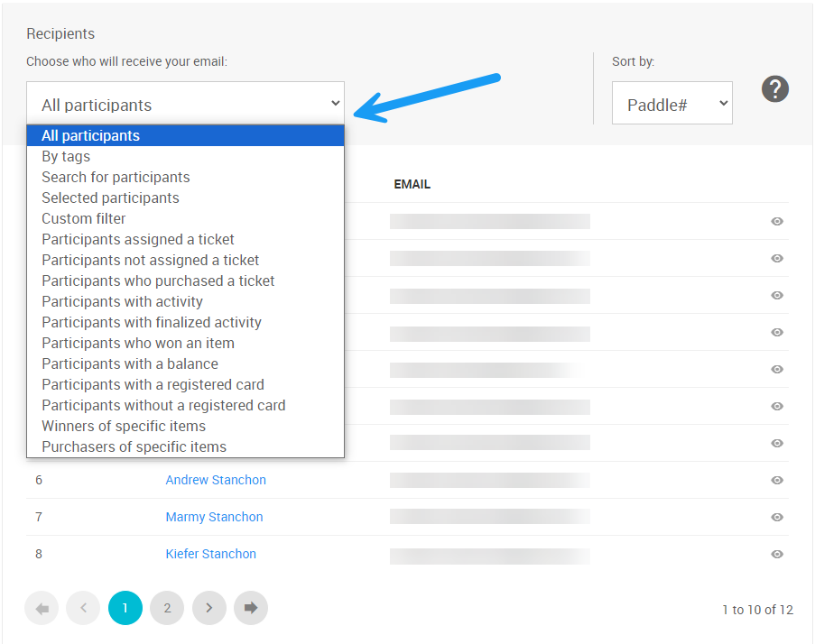Click the eye icon for Marmy Stanchon
This screenshot has width=815, height=644.
(x=777, y=517)
